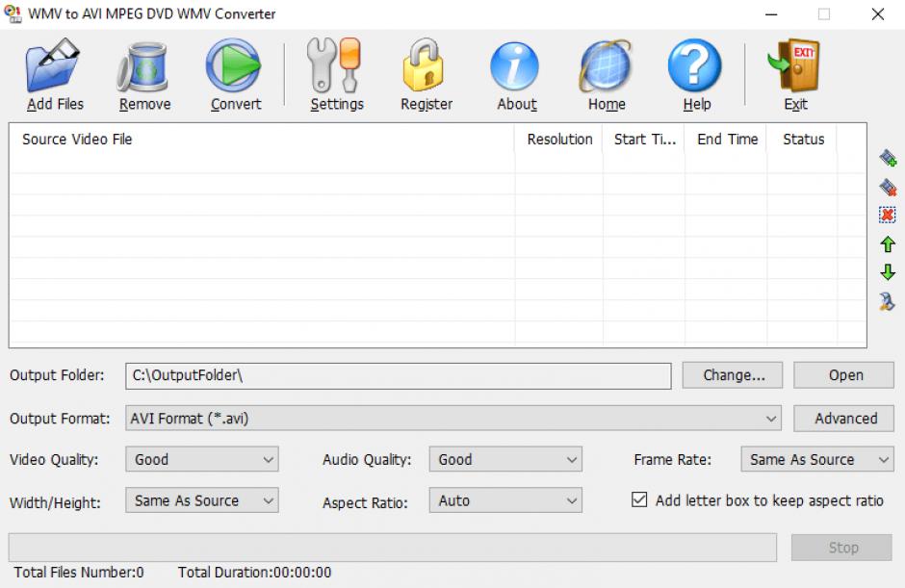905x588 pixels.
Task: Click the Source Video File column header
Action: (77, 140)
